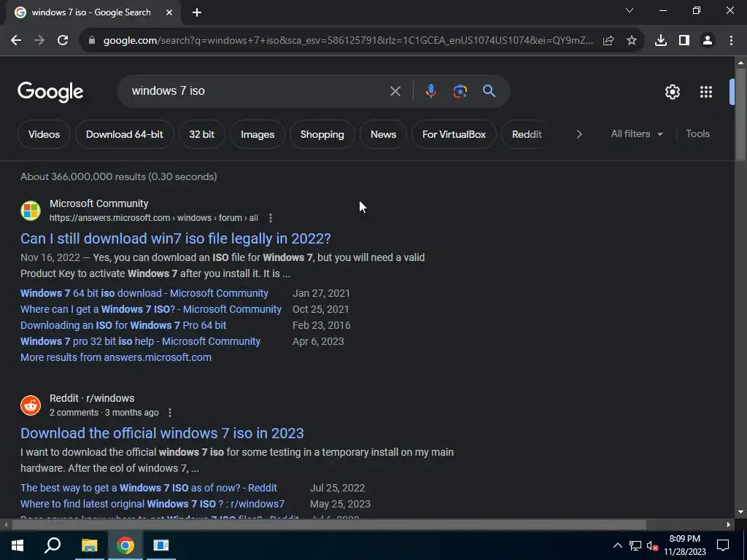Click the muted volume tray icon

653,545
